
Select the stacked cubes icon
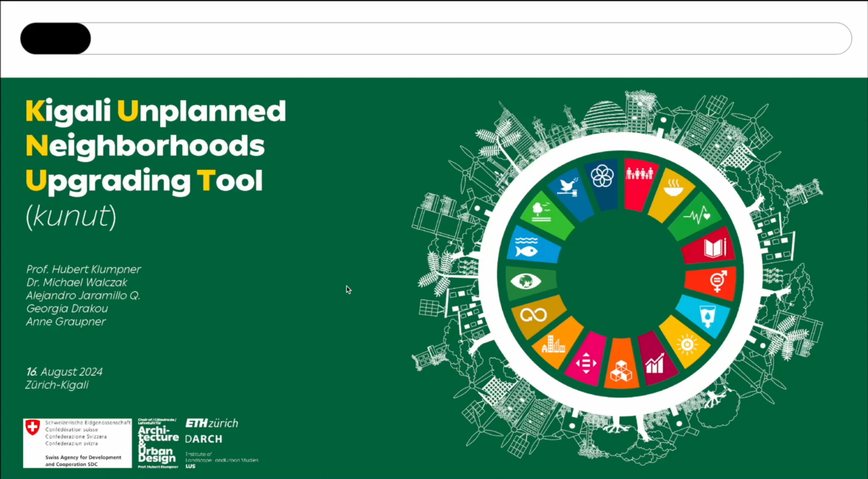coord(621,371)
